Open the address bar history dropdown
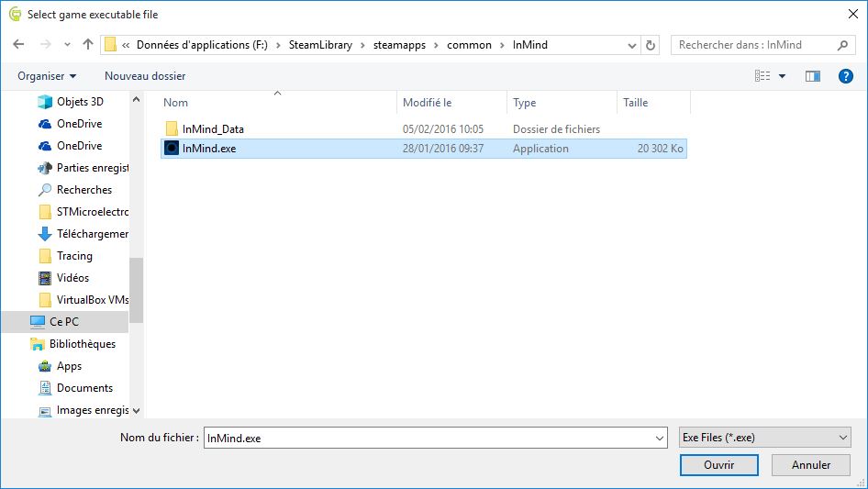 point(632,45)
